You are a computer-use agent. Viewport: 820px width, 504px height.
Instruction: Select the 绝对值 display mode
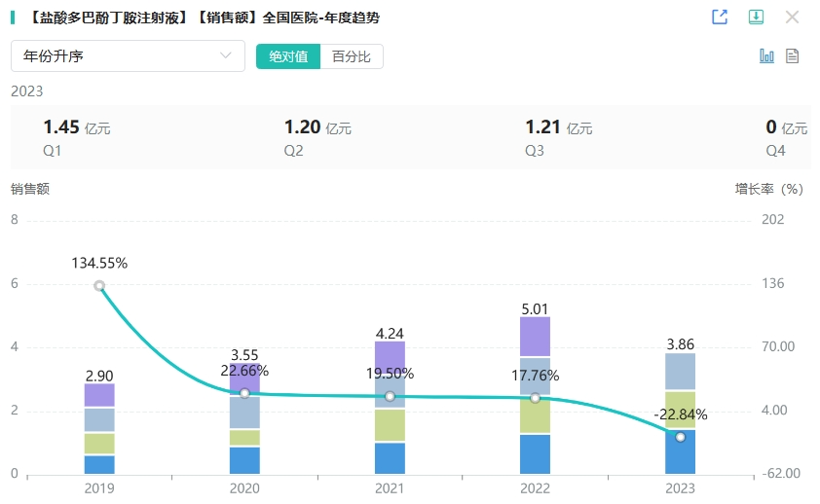tap(288, 56)
